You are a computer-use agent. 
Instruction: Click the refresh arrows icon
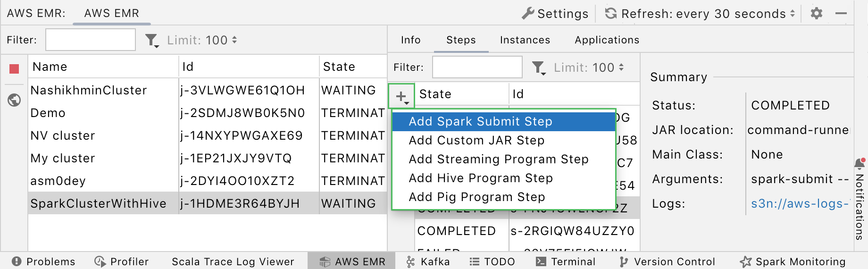[x=611, y=13]
